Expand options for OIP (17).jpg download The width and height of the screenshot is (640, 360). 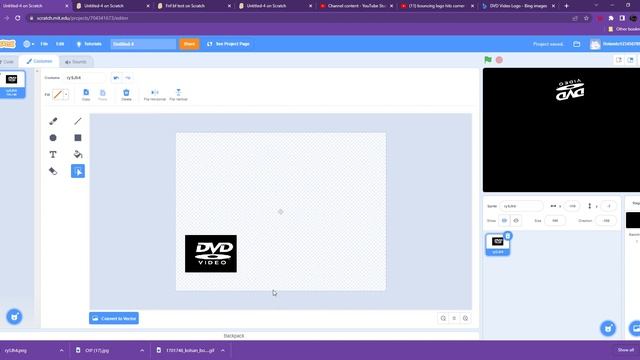click(142, 351)
